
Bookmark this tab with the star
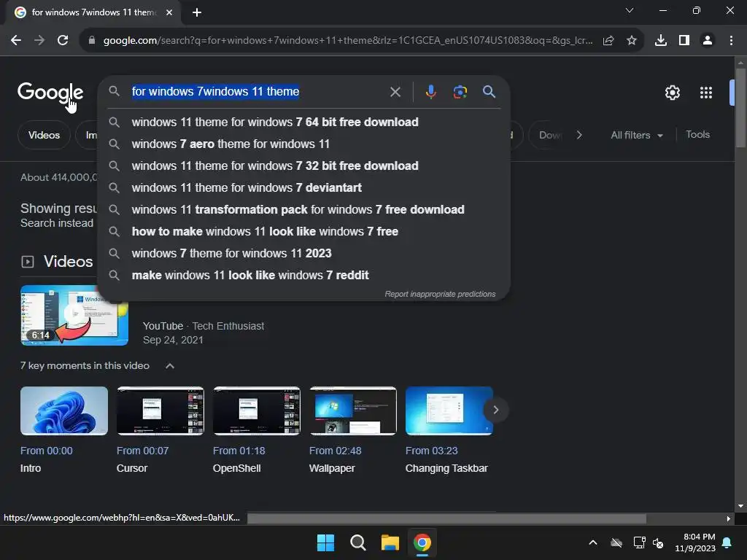[x=632, y=41]
